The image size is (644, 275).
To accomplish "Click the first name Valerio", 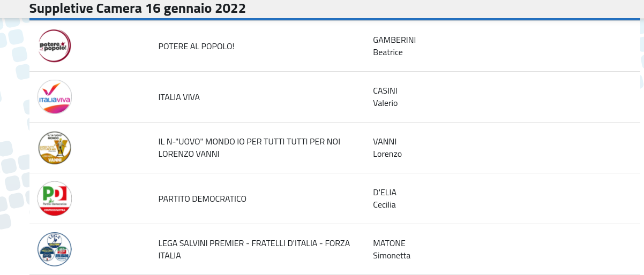I will (385, 103).
